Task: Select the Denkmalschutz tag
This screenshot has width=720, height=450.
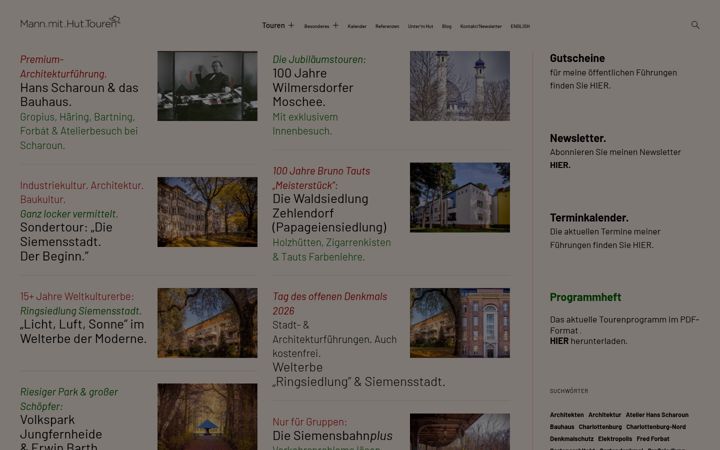Action: [571, 439]
